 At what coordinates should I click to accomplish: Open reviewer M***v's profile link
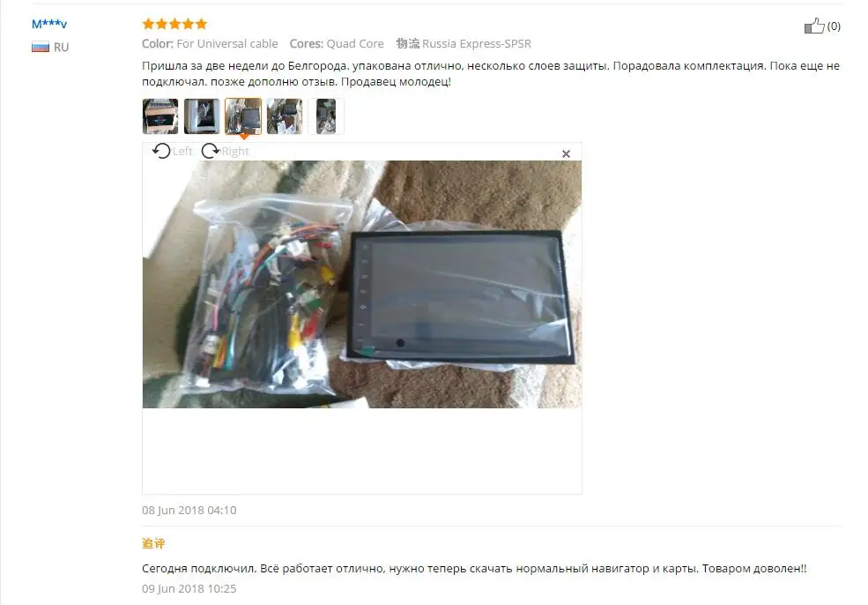49,24
